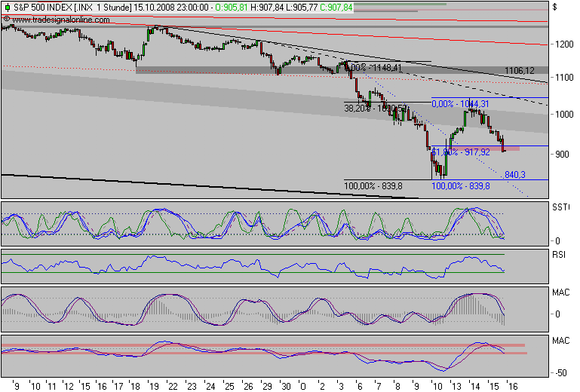
Task: Click the green C:907,84 close value
Action: tap(336, 8)
